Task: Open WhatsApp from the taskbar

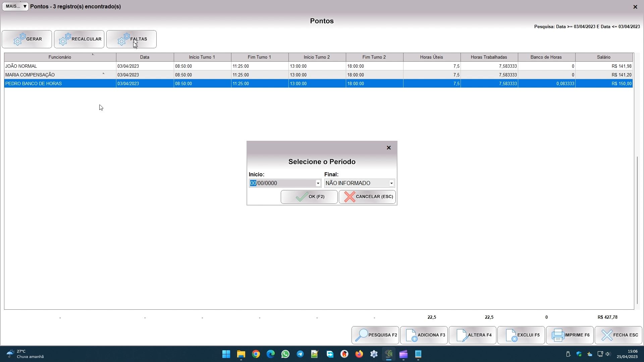Action: pos(285,354)
